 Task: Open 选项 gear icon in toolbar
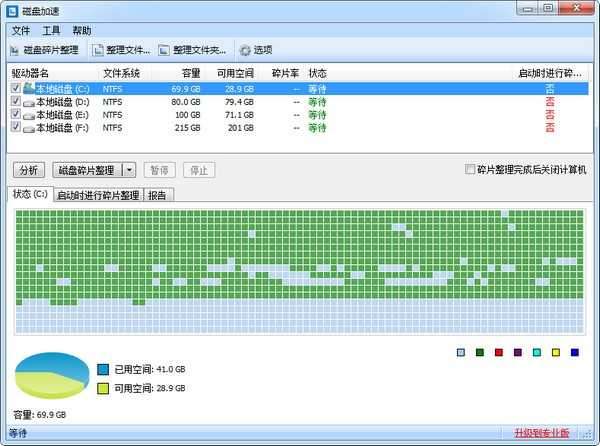[x=245, y=50]
